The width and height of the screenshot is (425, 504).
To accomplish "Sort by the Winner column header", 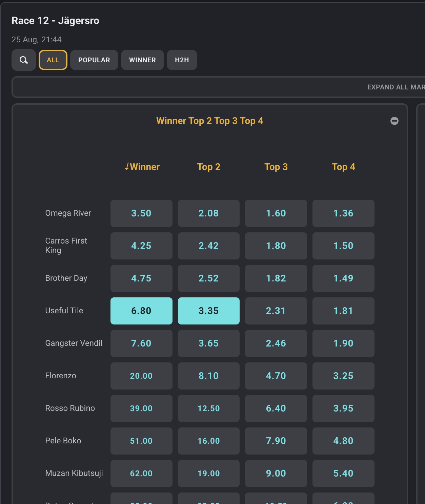I will coord(142,167).
